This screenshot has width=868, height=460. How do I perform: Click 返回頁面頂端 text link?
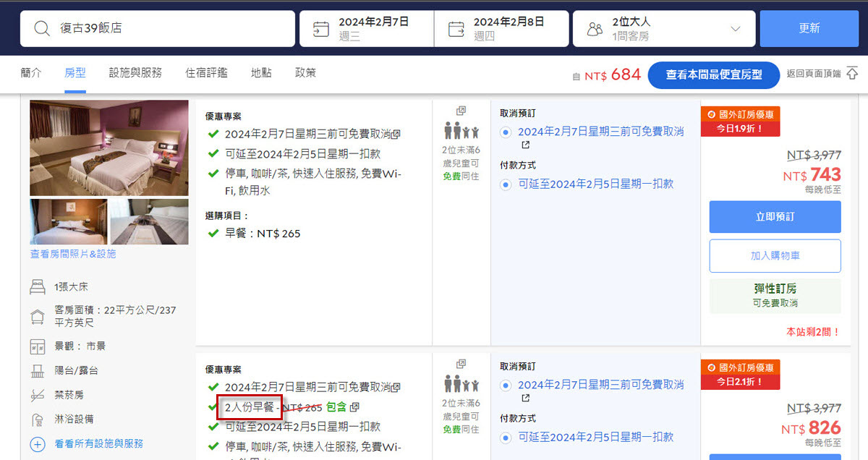pyautogui.click(x=814, y=74)
